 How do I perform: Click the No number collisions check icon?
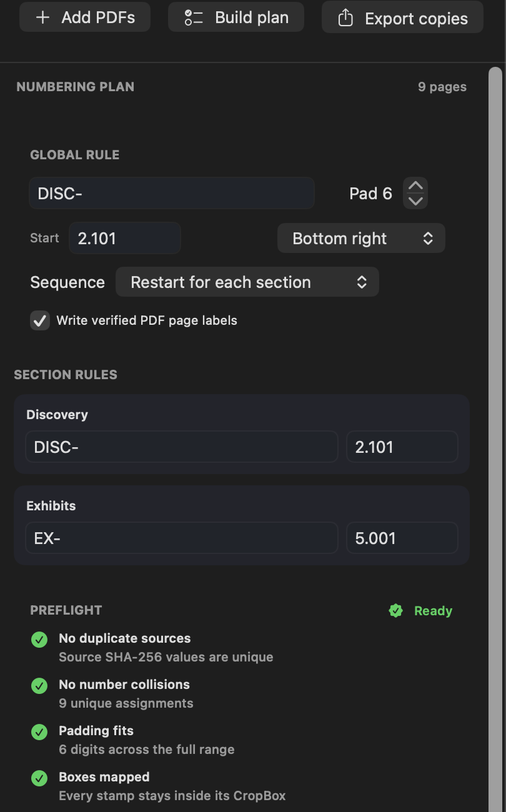click(39, 686)
